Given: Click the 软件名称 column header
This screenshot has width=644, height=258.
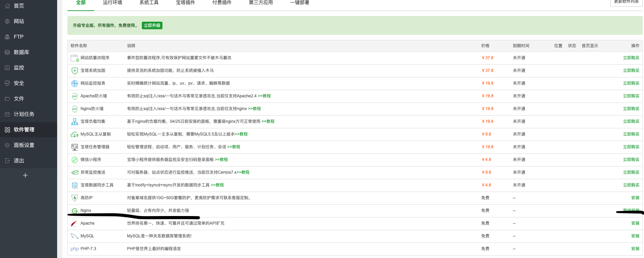Looking at the screenshot, I should [x=79, y=46].
